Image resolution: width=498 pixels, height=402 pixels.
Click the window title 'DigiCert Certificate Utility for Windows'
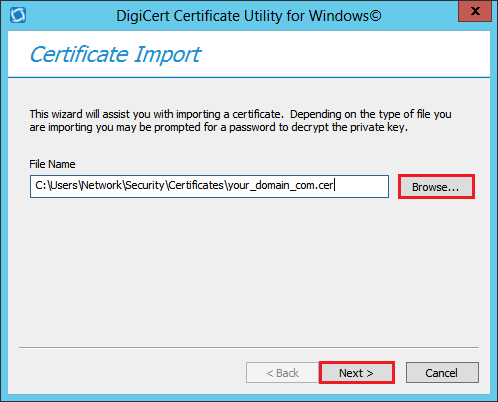point(249,16)
